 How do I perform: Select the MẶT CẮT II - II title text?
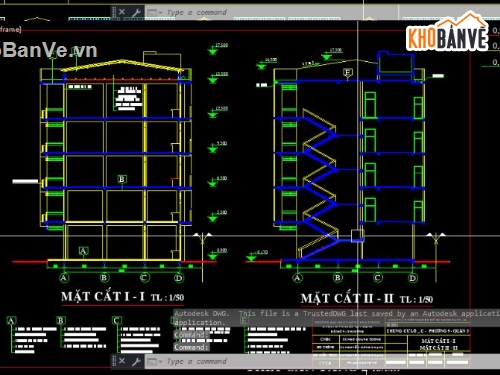[347, 298]
